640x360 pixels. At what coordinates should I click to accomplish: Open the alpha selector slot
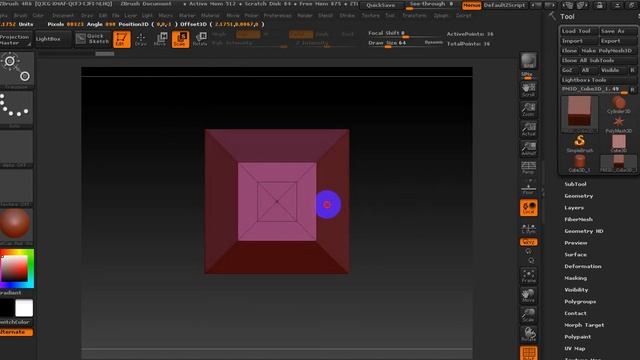point(16,147)
